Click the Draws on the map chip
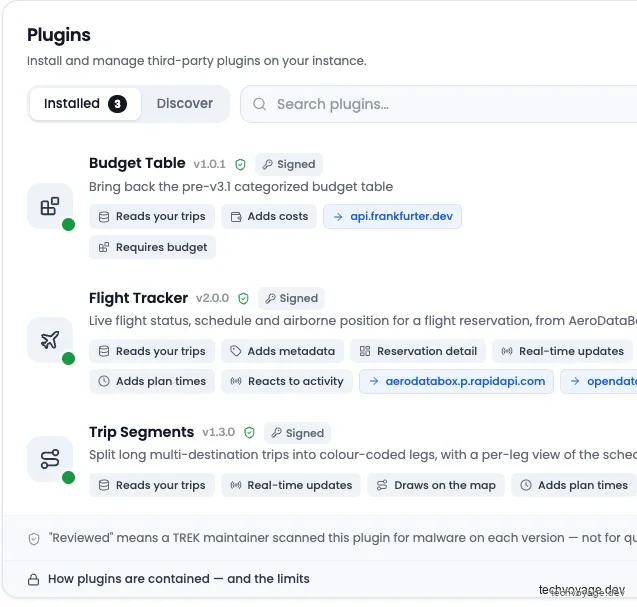 pyautogui.click(x=436, y=485)
